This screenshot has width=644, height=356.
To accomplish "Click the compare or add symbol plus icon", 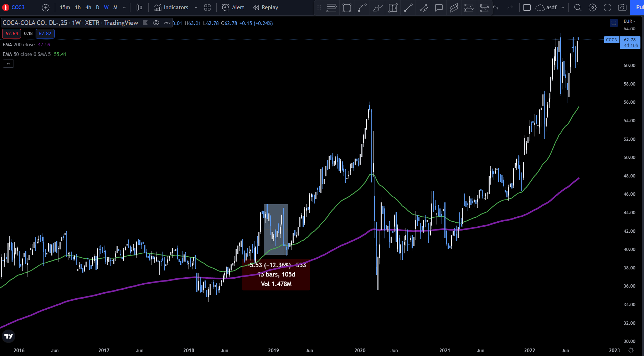I will 46,7.
